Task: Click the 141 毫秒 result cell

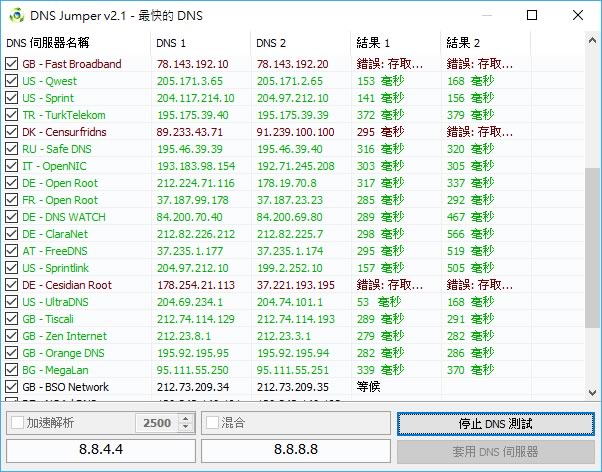Action: point(380,98)
